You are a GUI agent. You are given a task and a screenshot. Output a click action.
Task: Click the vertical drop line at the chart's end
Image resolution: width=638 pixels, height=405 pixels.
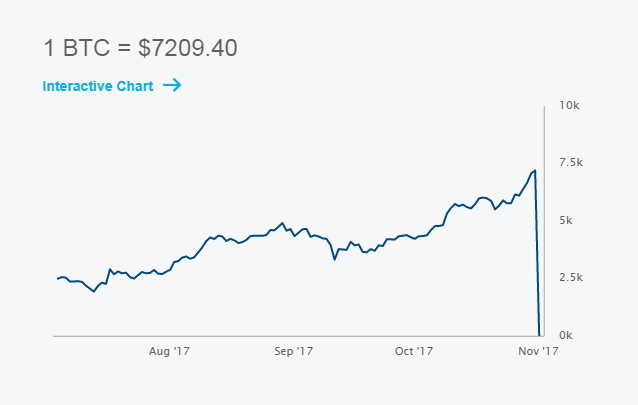pyautogui.click(x=538, y=260)
